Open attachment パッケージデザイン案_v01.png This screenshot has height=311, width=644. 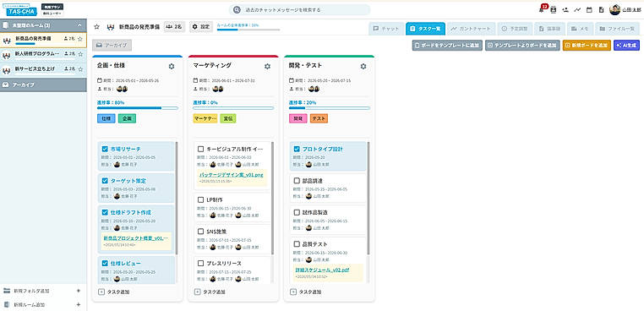(x=232, y=175)
